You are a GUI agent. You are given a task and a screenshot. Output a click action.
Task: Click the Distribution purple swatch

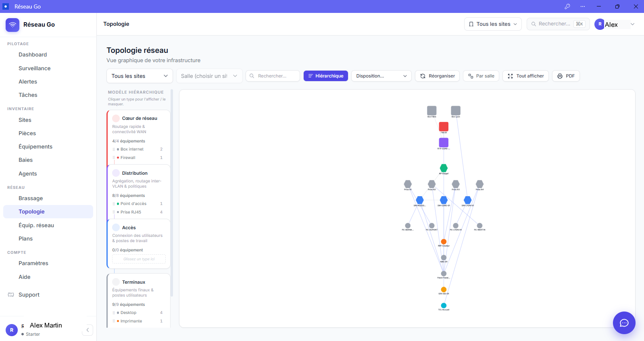[x=116, y=173]
